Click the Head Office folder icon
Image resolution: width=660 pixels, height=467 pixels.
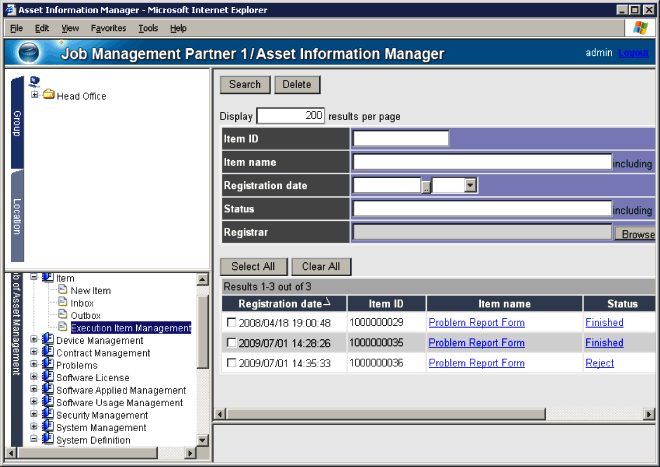click(x=48, y=96)
